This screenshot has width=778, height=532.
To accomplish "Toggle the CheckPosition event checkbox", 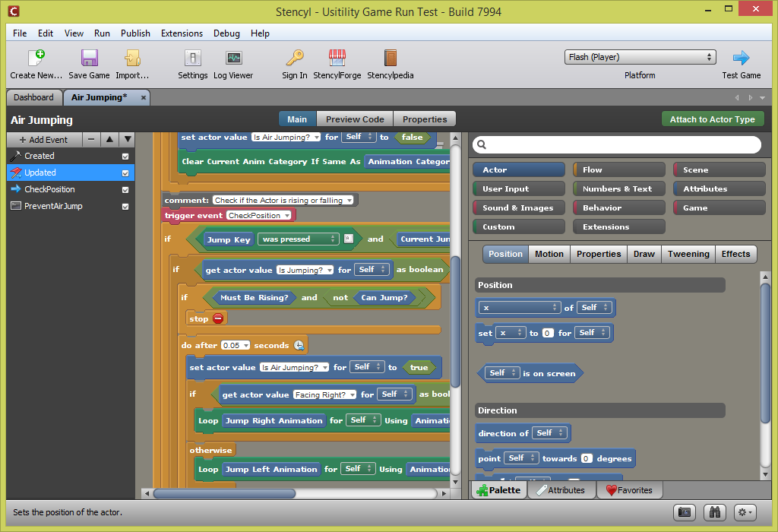I will tap(125, 190).
